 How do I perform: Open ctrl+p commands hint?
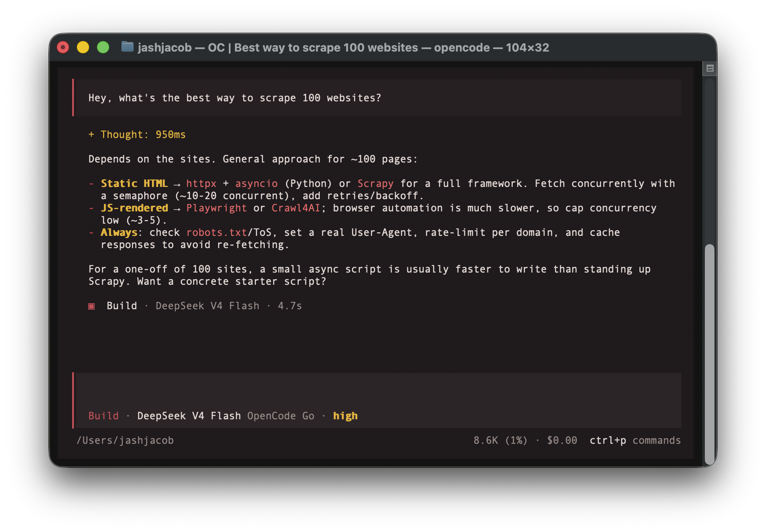(635, 440)
